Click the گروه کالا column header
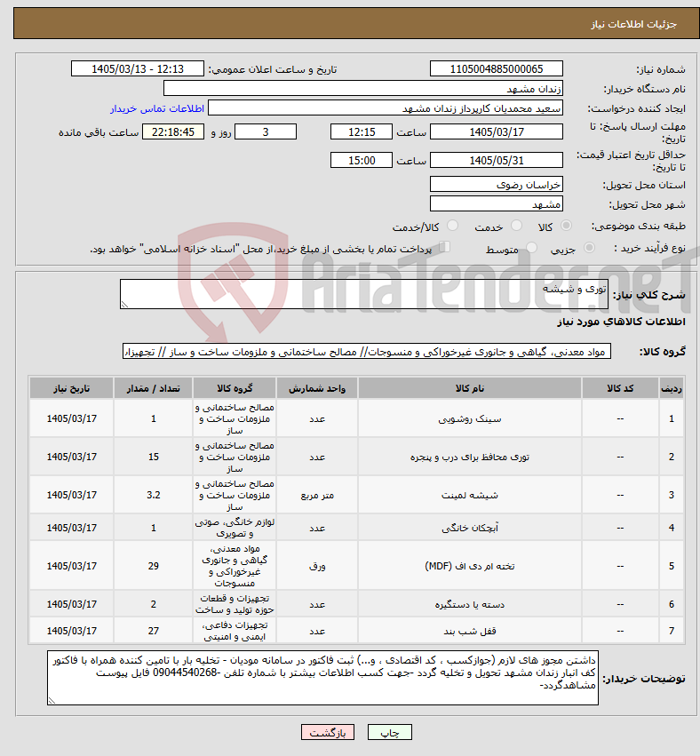700x756 pixels. 235,388
